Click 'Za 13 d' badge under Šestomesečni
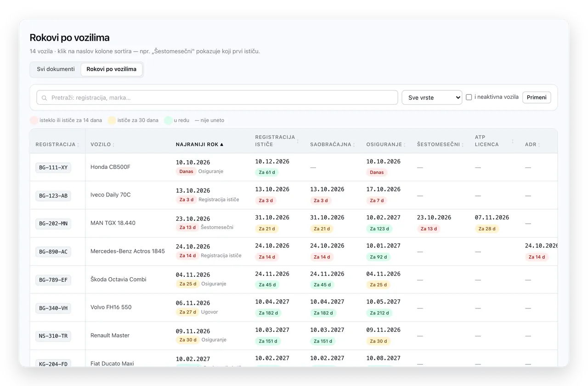 [x=429, y=229]
